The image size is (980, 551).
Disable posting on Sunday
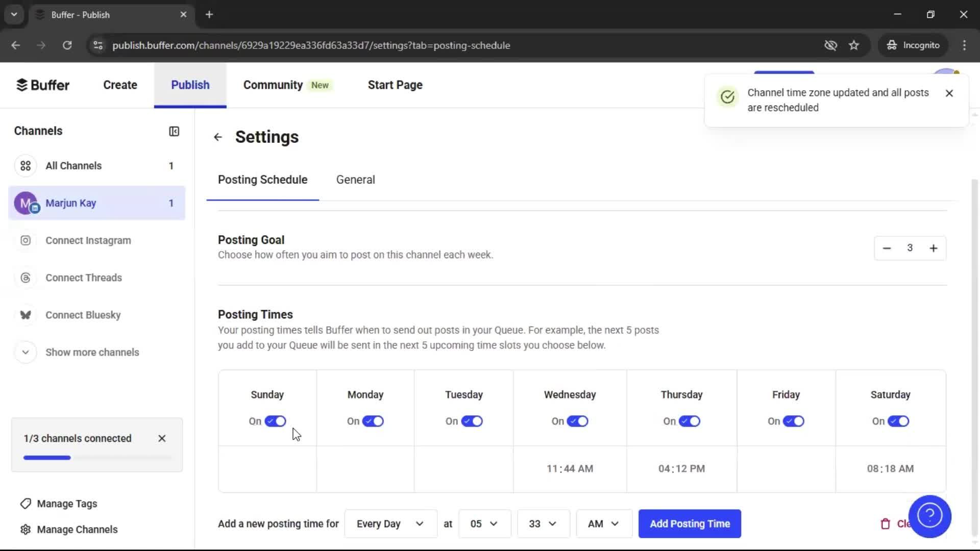(x=275, y=421)
